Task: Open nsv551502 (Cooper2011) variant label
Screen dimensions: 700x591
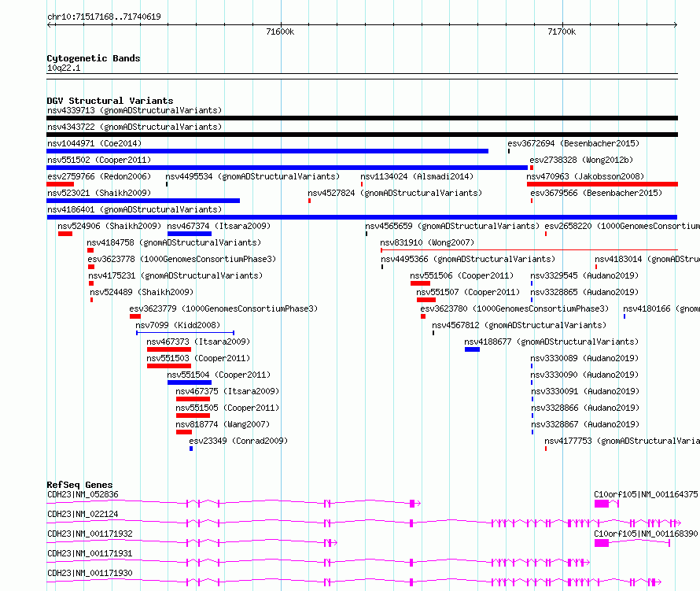Action: (99, 160)
